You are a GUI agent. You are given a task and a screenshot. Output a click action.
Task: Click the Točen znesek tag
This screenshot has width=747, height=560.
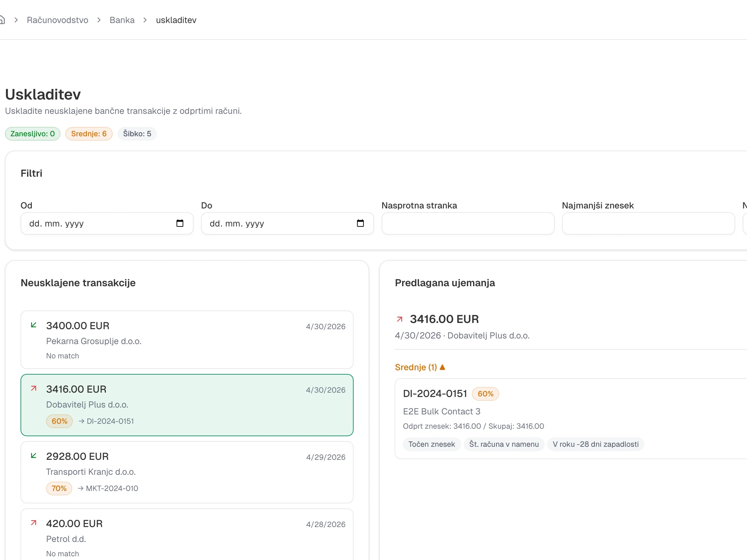(x=432, y=444)
